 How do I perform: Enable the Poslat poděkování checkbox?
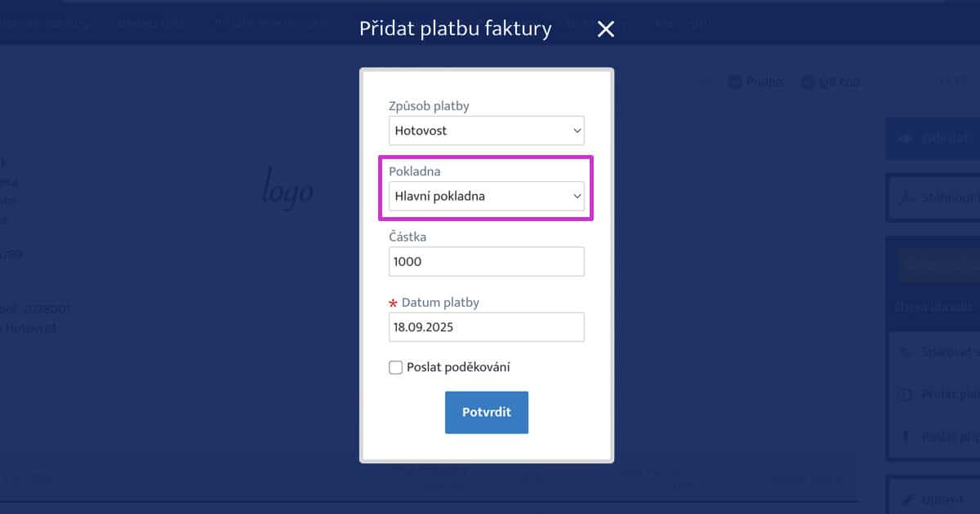[395, 368]
